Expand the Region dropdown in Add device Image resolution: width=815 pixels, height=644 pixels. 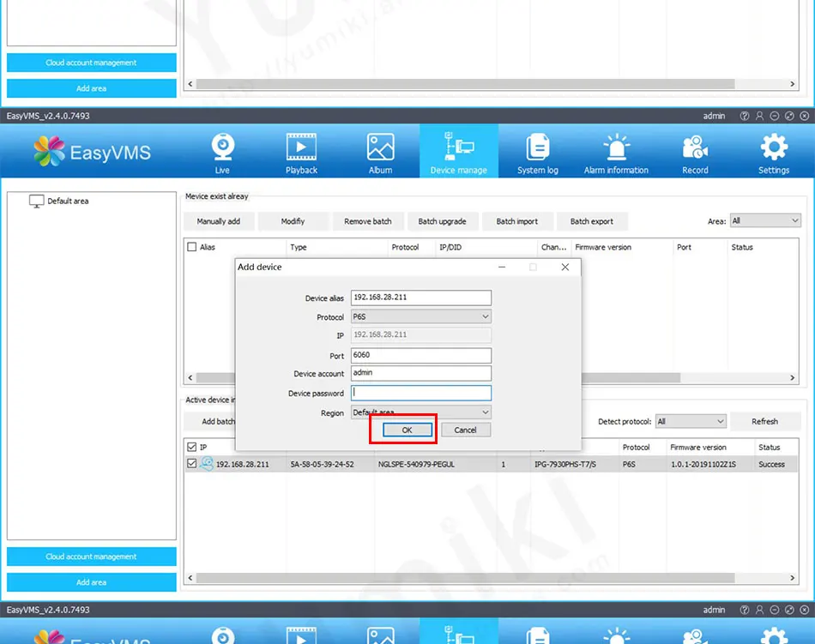pyautogui.click(x=420, y=412)
